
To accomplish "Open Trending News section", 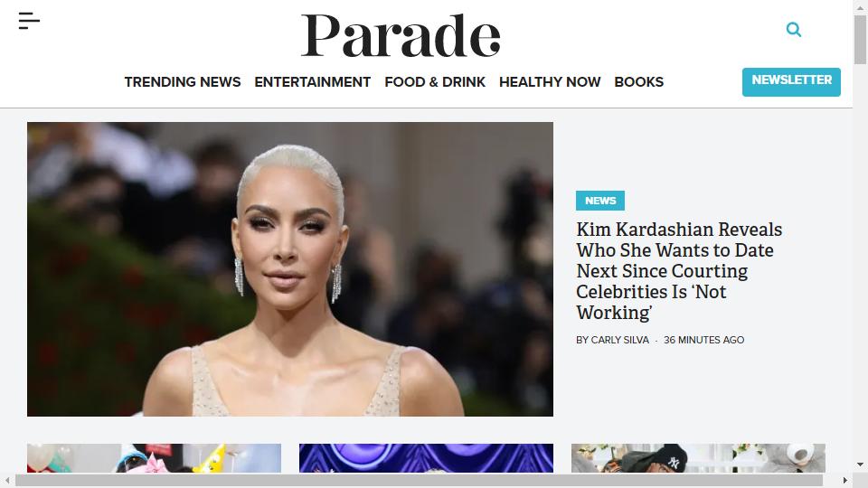I will [182, 82].
